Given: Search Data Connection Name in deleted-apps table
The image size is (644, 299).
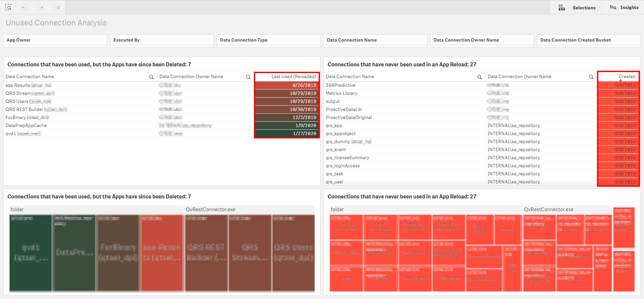Looking at the screenshot, I should click(x=151, y=77).
